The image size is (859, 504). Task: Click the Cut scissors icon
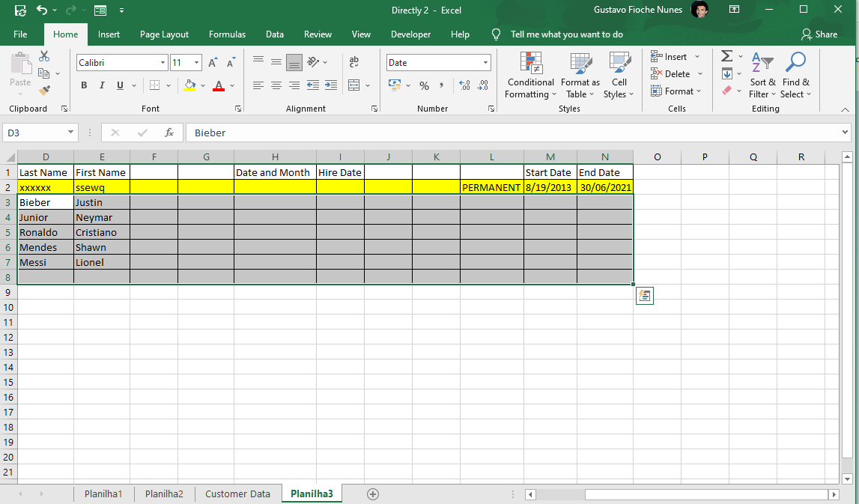coord(44,56)
